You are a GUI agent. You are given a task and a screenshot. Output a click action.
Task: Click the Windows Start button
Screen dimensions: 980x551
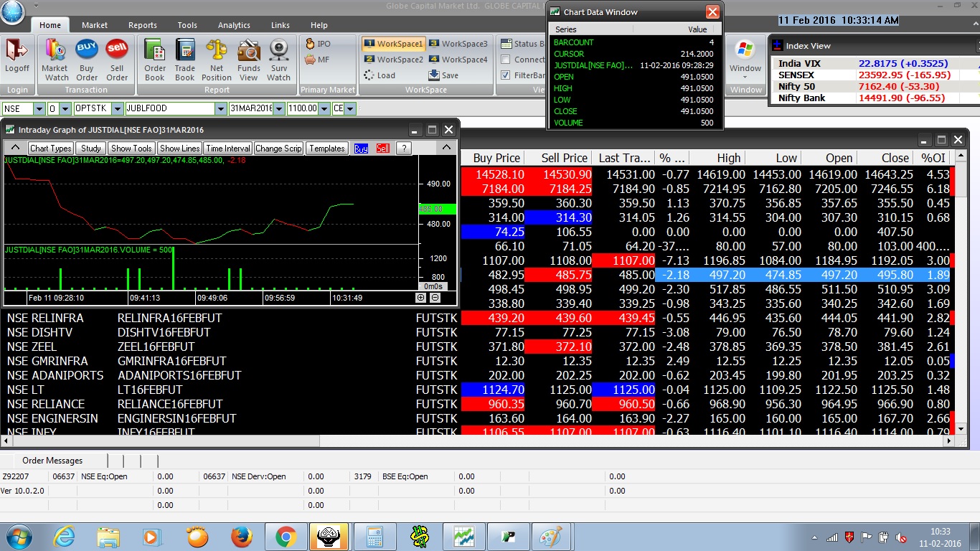[x=19, y=537]
